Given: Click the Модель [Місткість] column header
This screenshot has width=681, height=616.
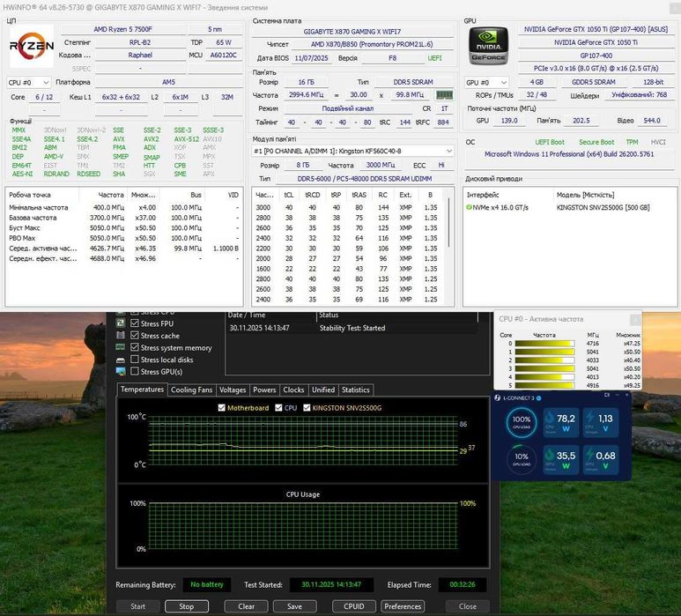Looking at the screenshot, I should click(x=614, y=195).
